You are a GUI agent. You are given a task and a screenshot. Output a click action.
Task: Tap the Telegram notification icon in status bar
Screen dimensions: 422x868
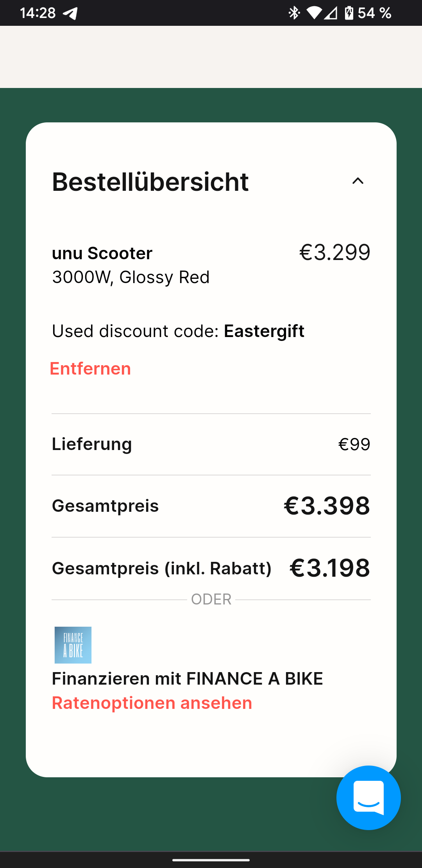pyautogui.click(x=70, y=13)
